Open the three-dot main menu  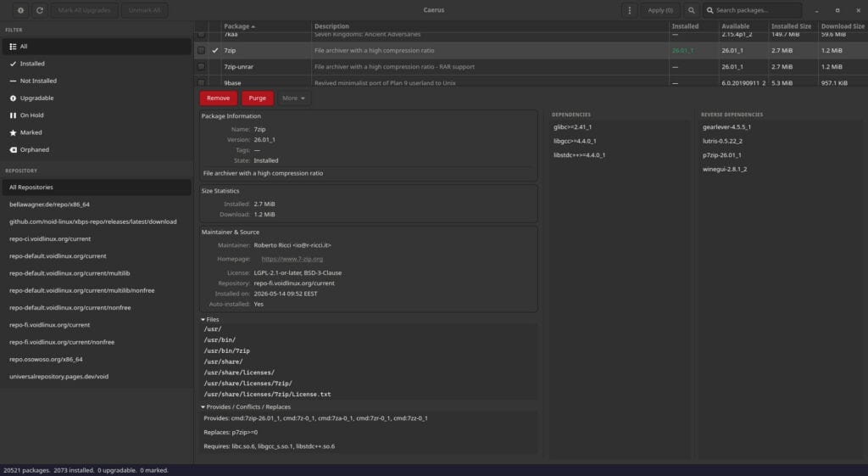tap(629, 10)
